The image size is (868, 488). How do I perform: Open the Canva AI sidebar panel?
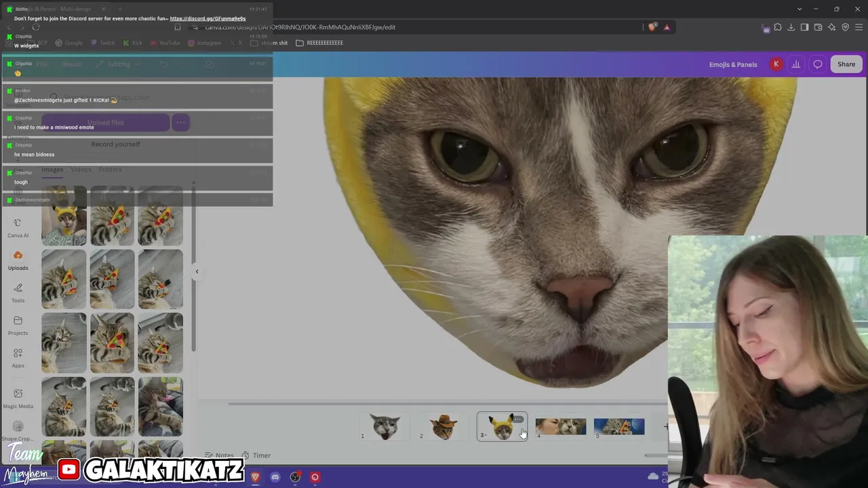click(18, 228)
